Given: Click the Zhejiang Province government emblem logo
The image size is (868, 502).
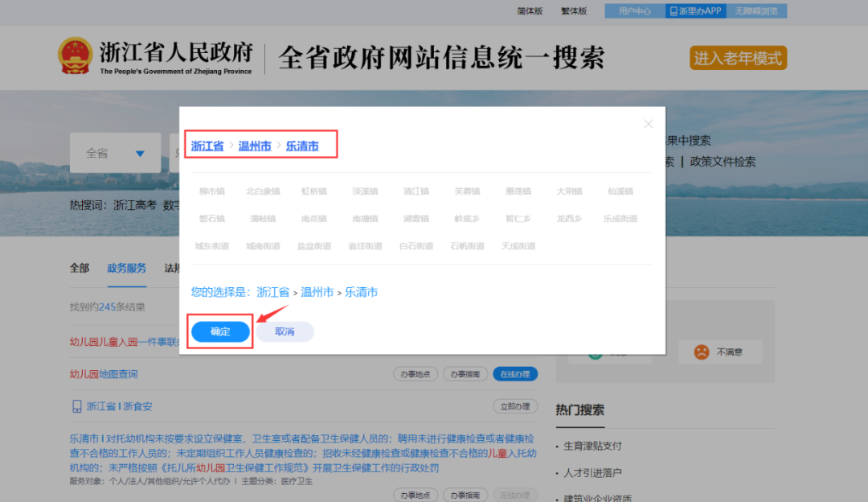Looking at the screenshot, I should pos(76,56).
